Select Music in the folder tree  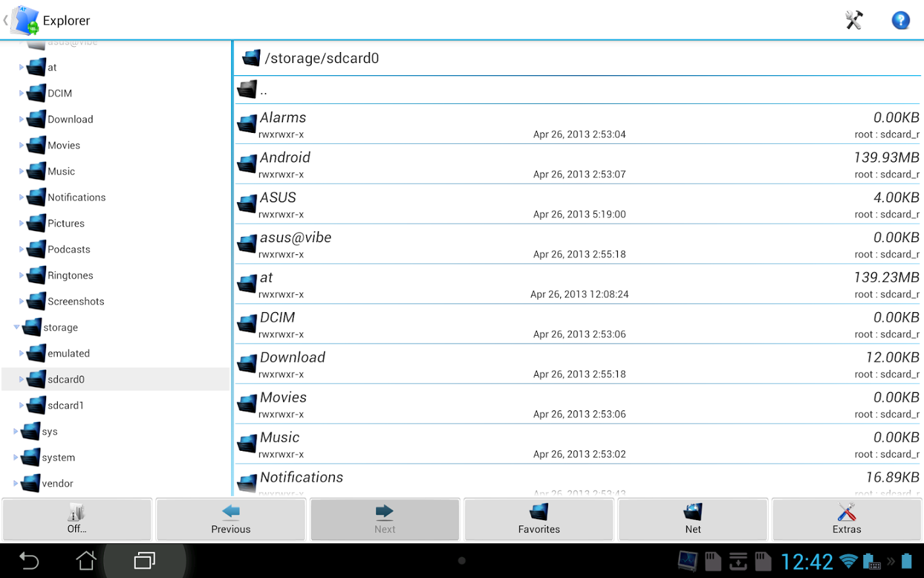click(62, 171)
